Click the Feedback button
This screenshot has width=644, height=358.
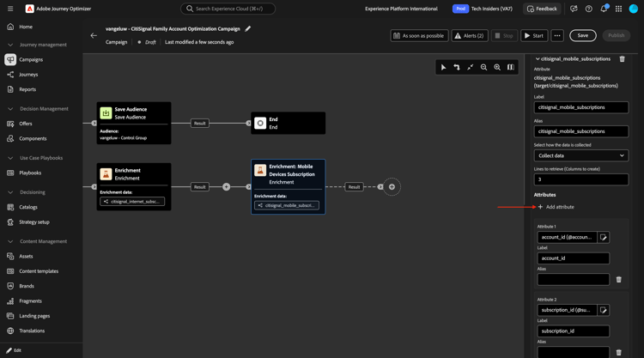(542, 9)
